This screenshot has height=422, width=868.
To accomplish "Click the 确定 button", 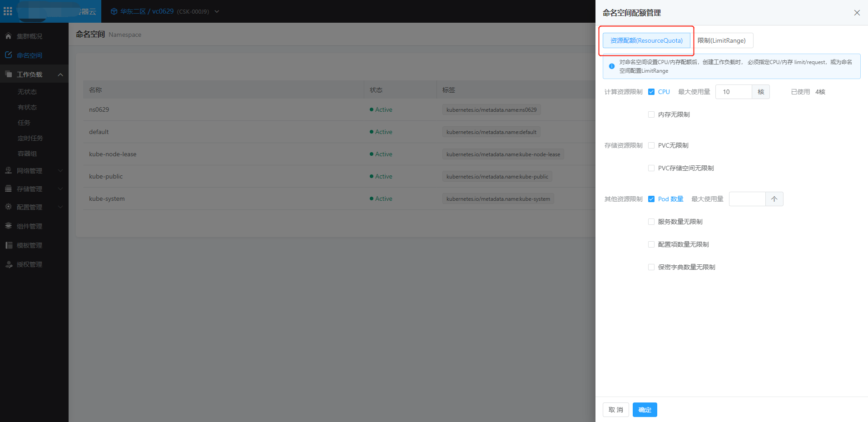I will coord(645,410).
